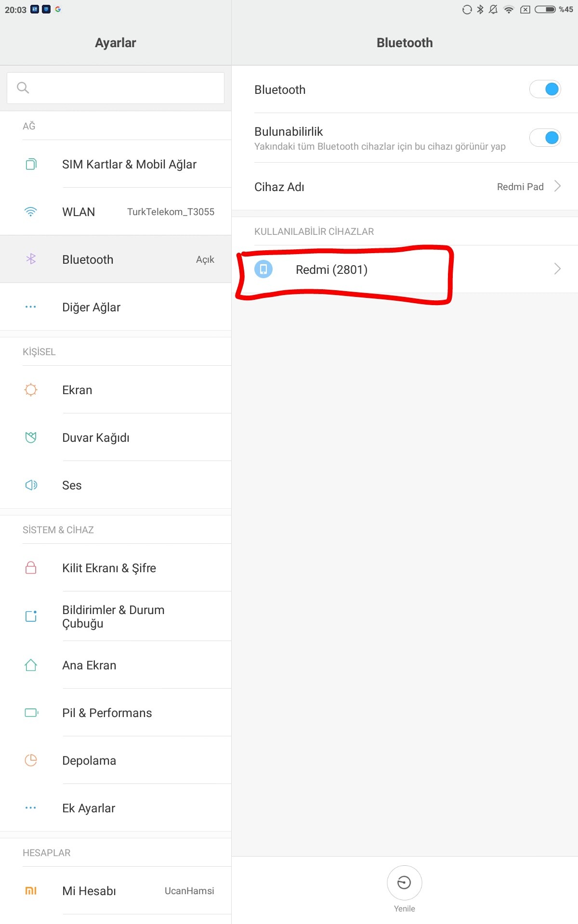Screen dimensions: 578x924
Task: Tap Cihaz Adı to rename device
Action: tap(405, 186)
